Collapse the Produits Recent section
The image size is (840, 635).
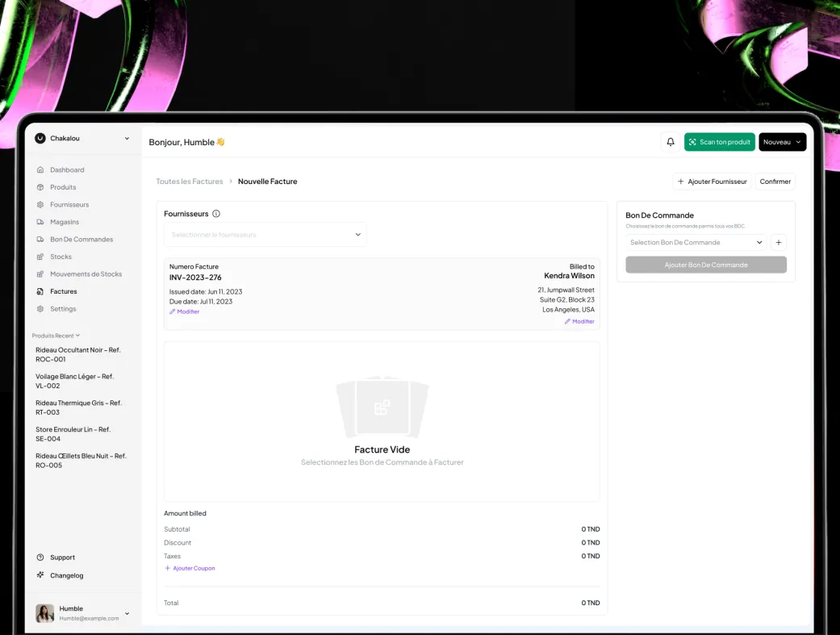click(56, 336)
